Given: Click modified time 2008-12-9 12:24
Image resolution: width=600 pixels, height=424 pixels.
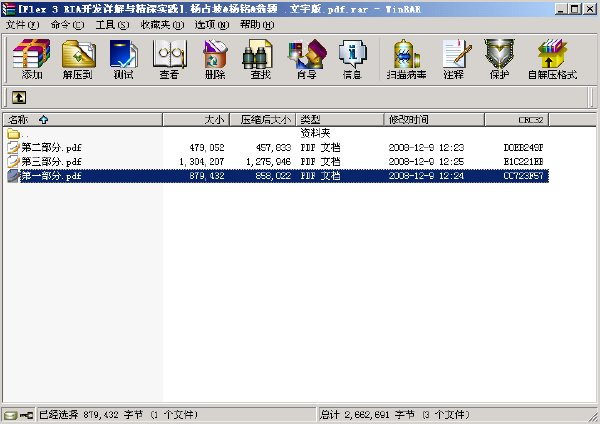Looking at the screenshot, I should click(426, 176).
